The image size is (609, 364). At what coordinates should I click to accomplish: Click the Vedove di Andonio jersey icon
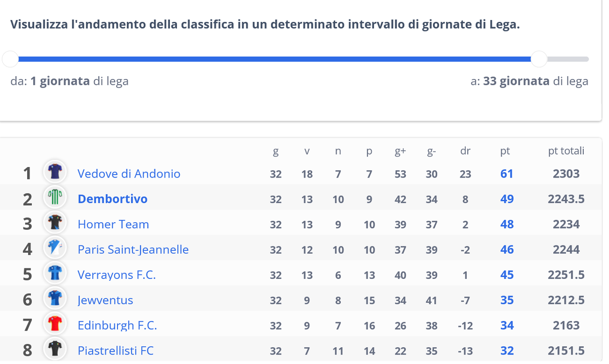[x=55, y=172]
